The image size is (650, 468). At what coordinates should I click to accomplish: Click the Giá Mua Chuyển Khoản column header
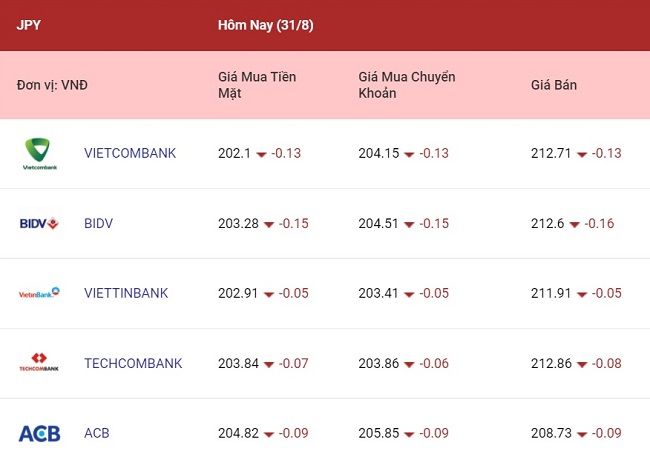[407, 85]
